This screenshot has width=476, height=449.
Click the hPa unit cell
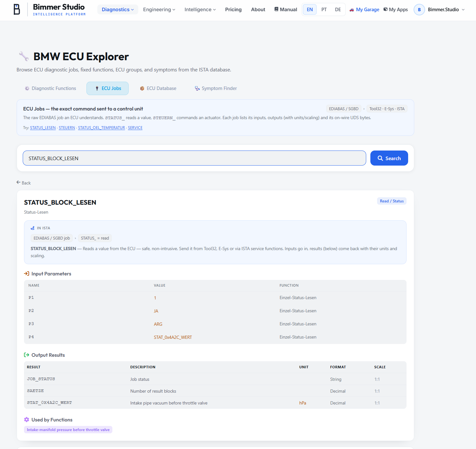pos(303,403)
